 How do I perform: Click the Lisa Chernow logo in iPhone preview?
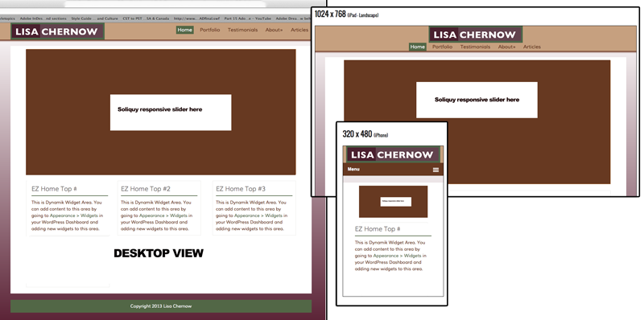[393, 154]
